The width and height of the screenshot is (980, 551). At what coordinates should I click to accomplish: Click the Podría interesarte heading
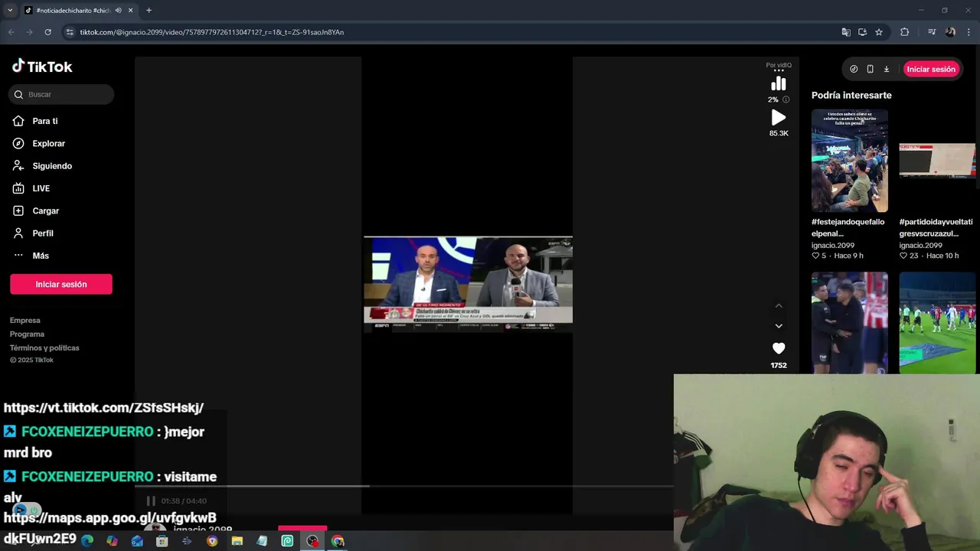851,95
